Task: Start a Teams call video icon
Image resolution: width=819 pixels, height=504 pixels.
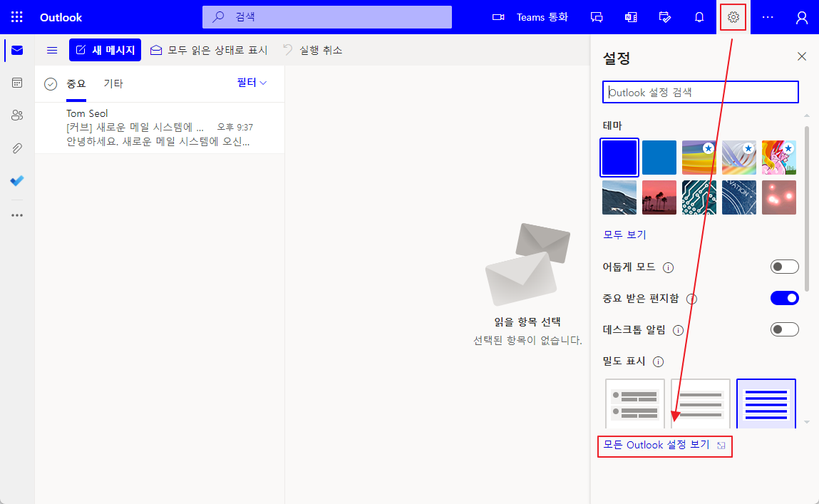Action: click(x=498, y=17)
